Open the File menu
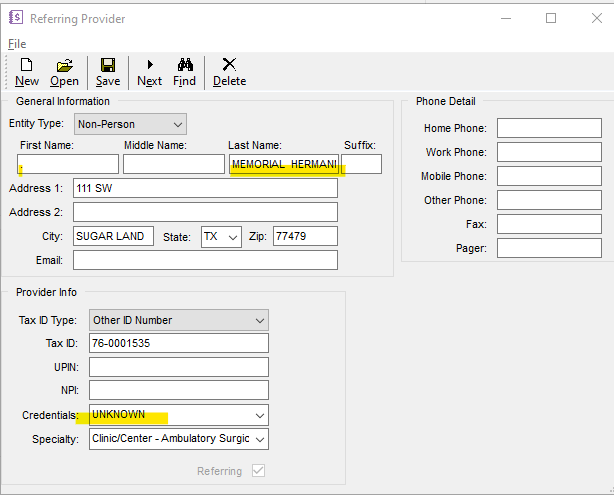The height and width of the screenshot is (495, 614). click(17, 44)
